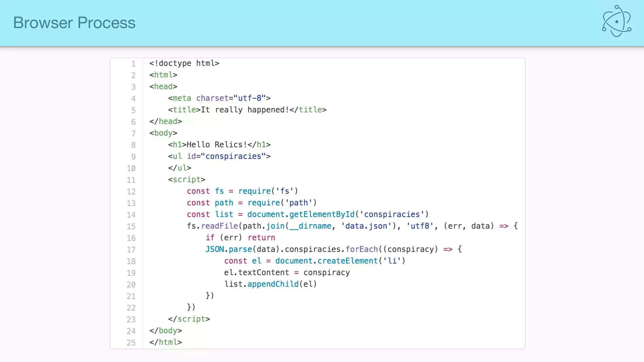Click getElementById in the code
The height and width of the screenshot is (362, 644).
[x=321, y=214]
